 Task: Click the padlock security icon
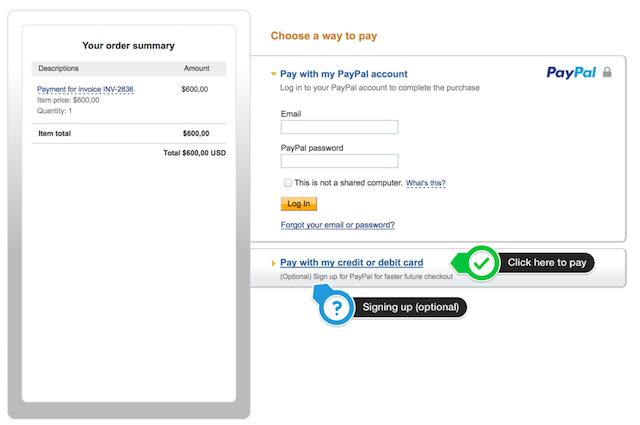click(607, 72)
